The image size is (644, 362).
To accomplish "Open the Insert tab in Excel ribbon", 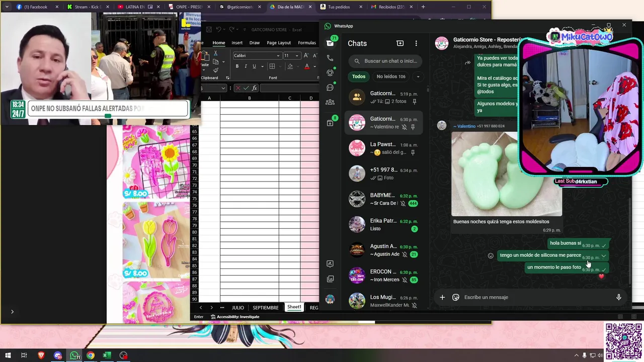I will (237, 43).
